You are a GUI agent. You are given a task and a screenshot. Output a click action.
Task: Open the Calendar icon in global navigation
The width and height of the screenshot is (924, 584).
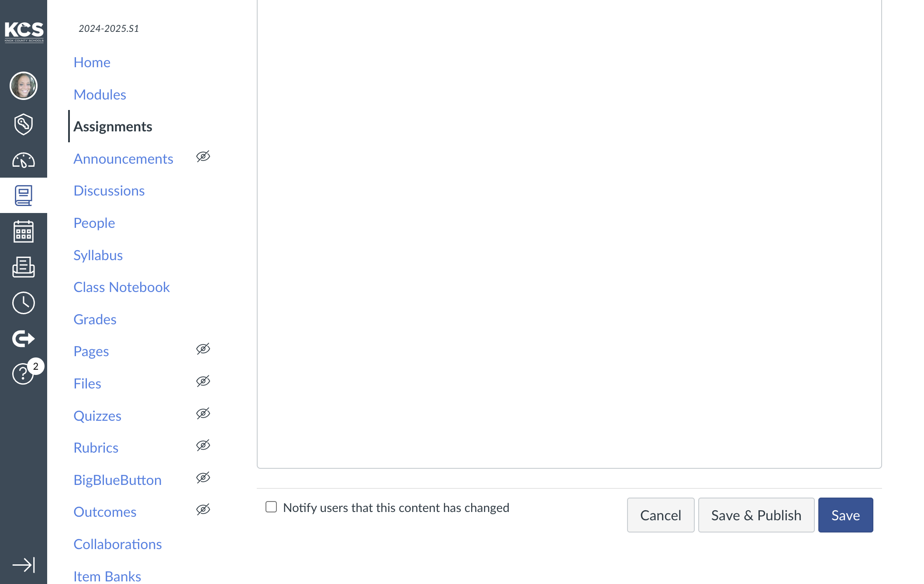(x=24, y=231)
